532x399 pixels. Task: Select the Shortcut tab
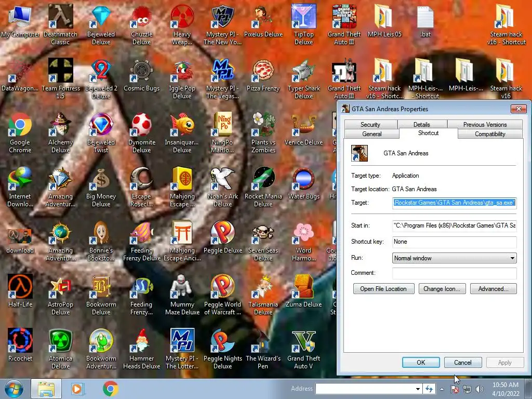429,133
